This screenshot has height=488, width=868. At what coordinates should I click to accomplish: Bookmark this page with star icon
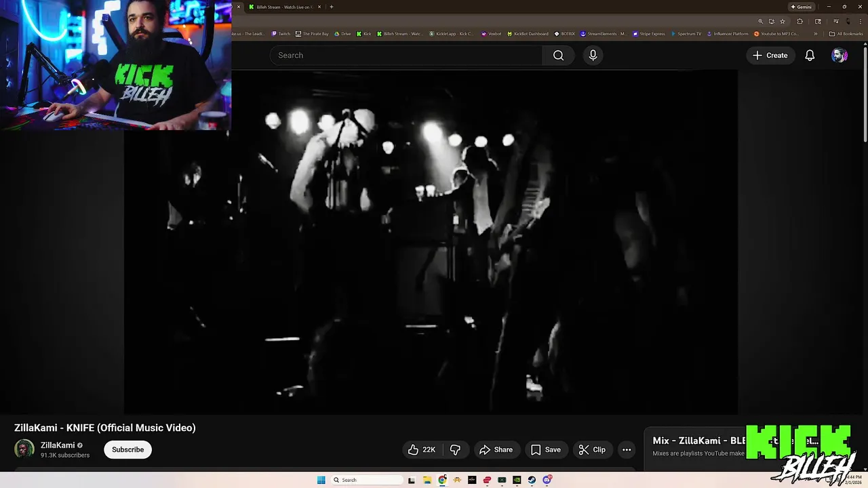coord(783,22)
